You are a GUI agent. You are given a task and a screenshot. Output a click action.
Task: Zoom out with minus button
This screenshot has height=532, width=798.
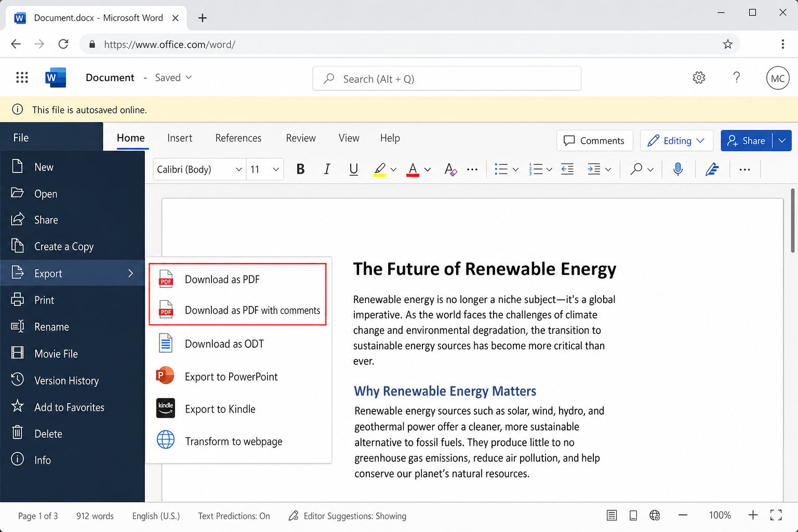[683, 515]
